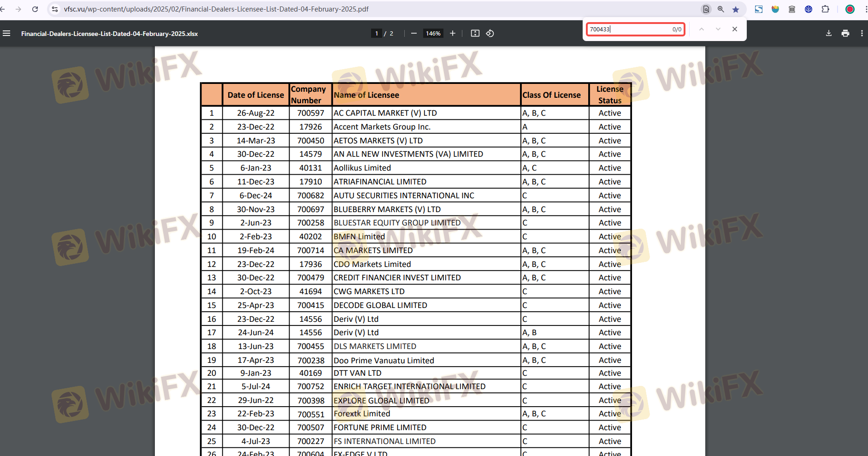This screenshot has height=456, width=868.
Task: Download the PDF file
Action: pyautogui.click(x=828, y=33)
